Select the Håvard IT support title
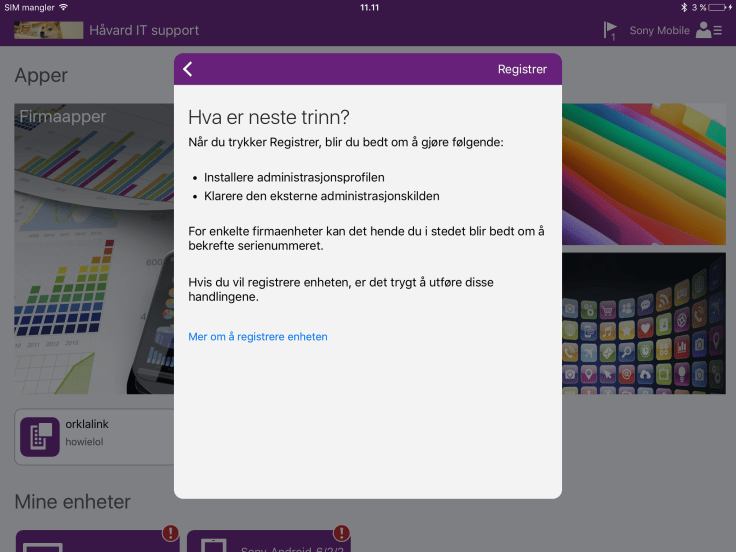Screen dimensions: 736x552 point(144,30)
